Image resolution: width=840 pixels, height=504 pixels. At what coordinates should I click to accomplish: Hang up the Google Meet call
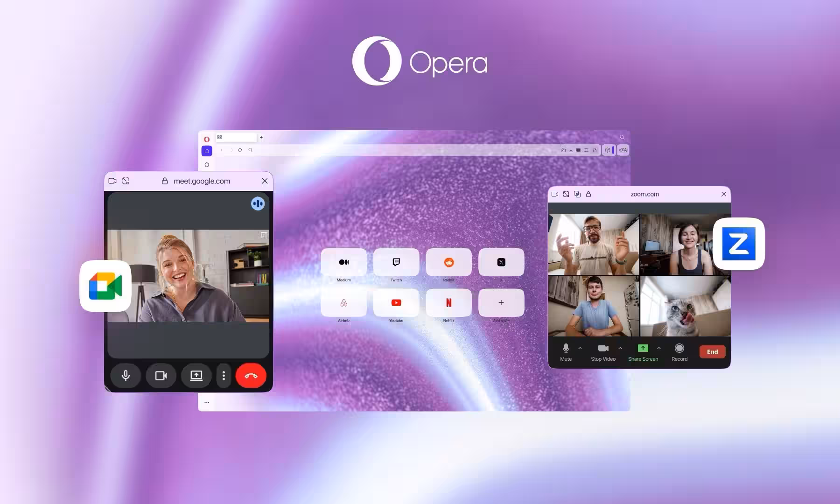coord(251,376)
